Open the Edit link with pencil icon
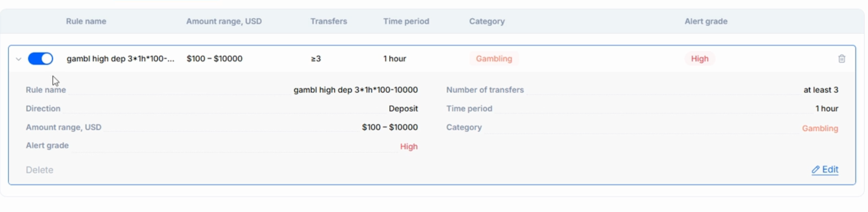The height and width of the screenshot is (212, 868). tap(825, 170)
